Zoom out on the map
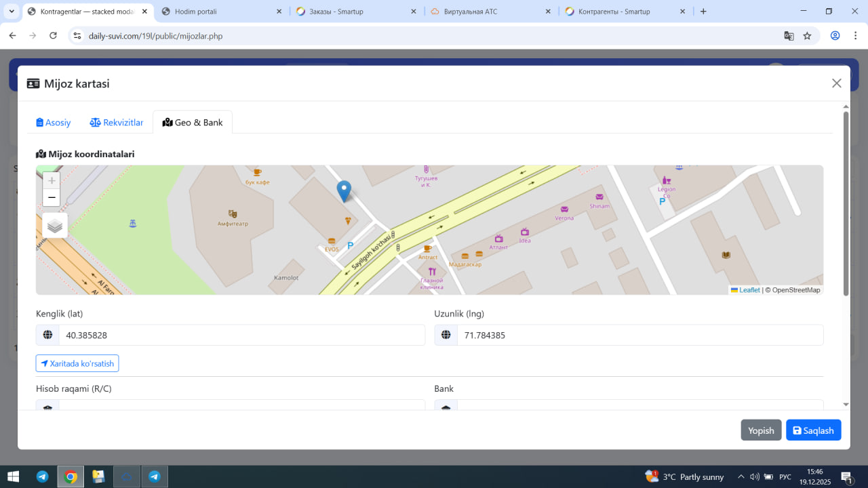868x488 pixels. pos(52,198)
